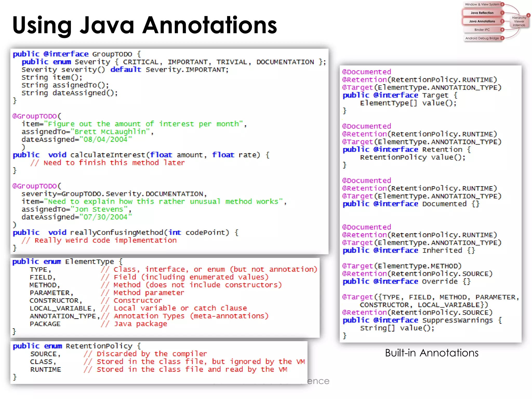Click the "public enum Severity" declaration line
The width and height of the screenshot is (532, 399).
click(174, 62)
